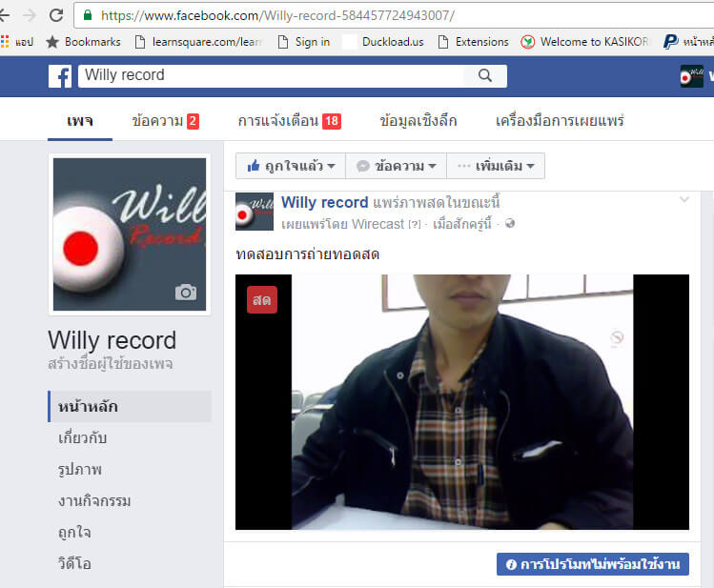
Task: Click the PayPal bookmark icon
Action: click(x=670, y=42)
